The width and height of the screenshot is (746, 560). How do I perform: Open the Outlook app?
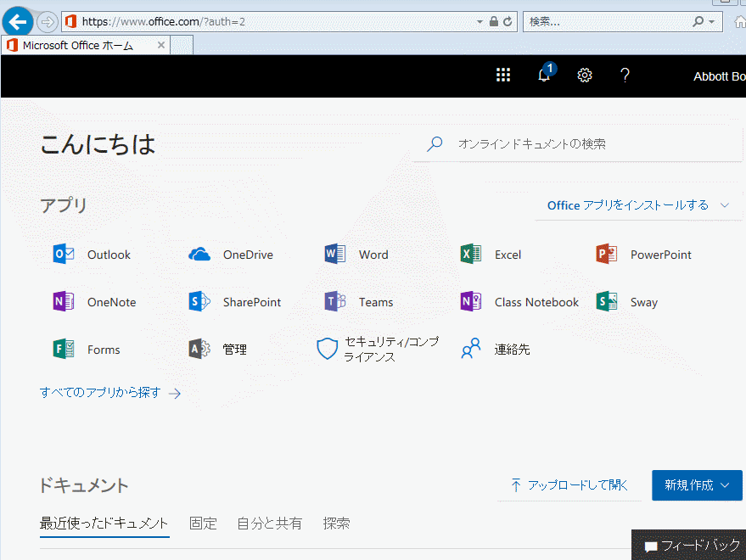click(x=92, y=255)
